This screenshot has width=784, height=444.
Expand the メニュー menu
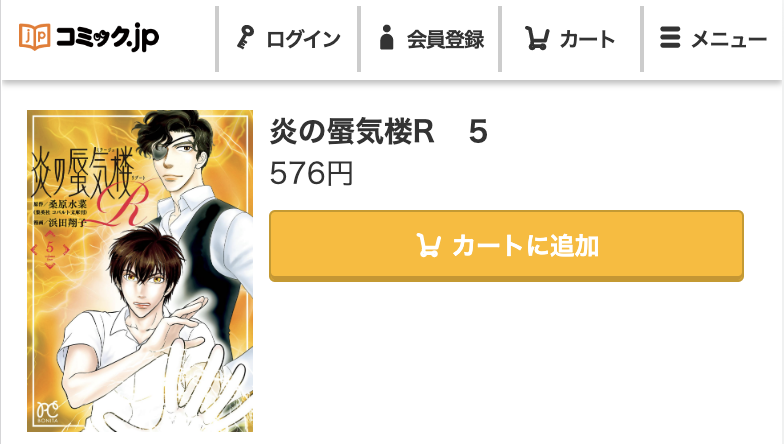coord(713,38)
